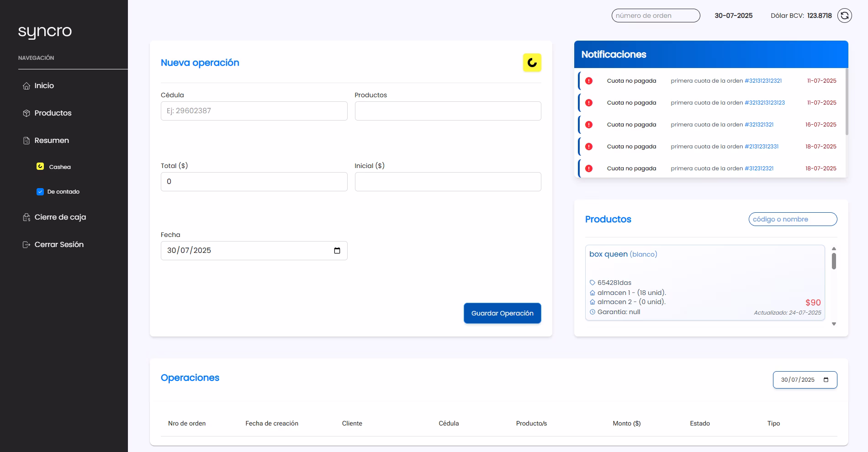The width and height of the screenshot is (868, 452).
Task: Click the Nro de orden column header
Action: click(187, 424)
